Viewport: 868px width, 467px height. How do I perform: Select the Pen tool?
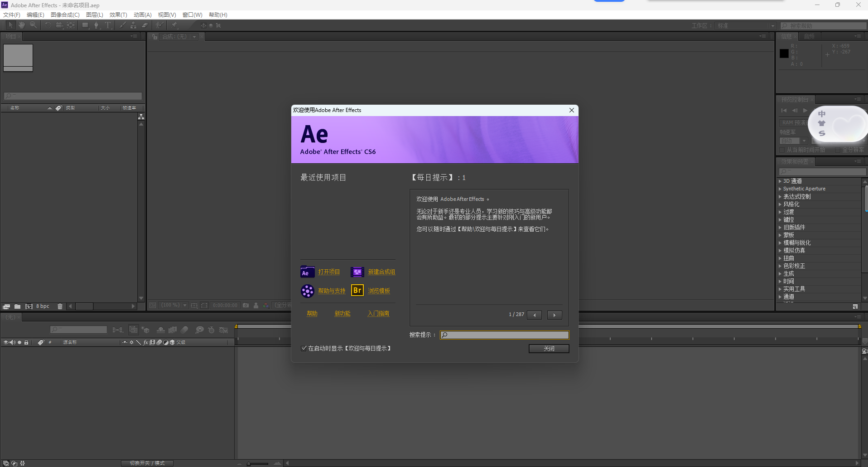click(x=96, y=25)
